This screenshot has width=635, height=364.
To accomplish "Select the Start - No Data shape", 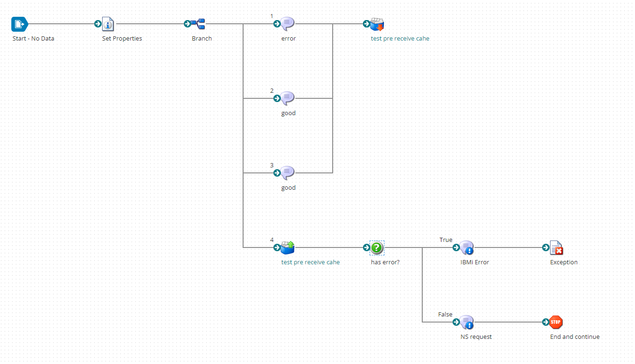I will 19,24.
